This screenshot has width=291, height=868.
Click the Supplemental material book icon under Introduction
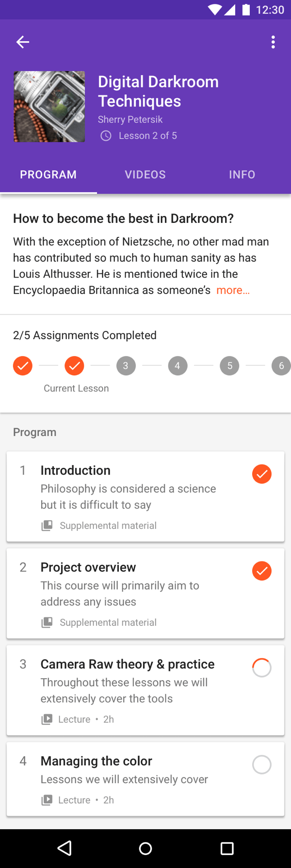tap(47, 525)
